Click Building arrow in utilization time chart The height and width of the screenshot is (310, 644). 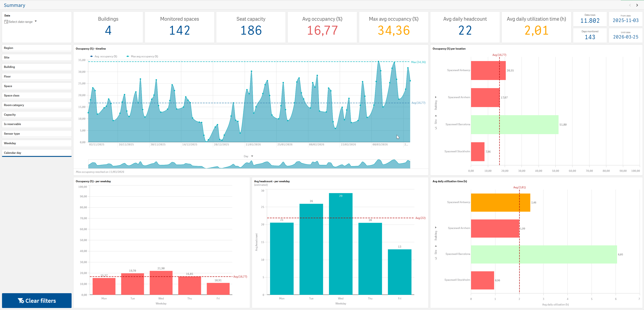coord(436,227)
